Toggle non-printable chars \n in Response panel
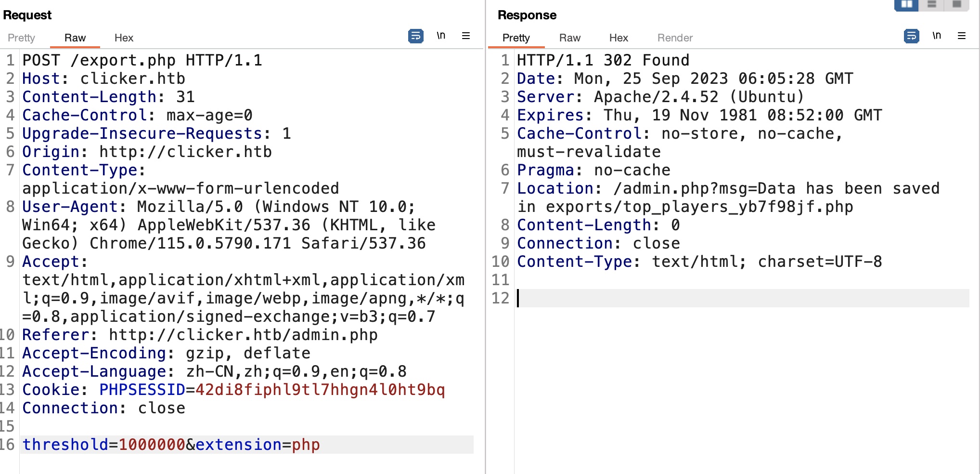 point(937,36)
